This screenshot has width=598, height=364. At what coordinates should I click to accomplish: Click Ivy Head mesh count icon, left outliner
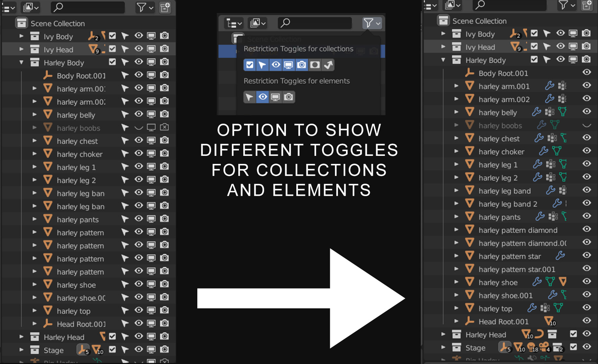click(x=94, y=49)
